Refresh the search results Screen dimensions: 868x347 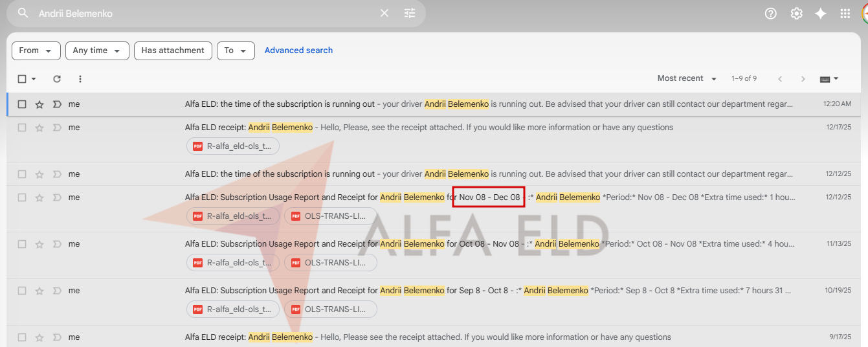[57, 79]
